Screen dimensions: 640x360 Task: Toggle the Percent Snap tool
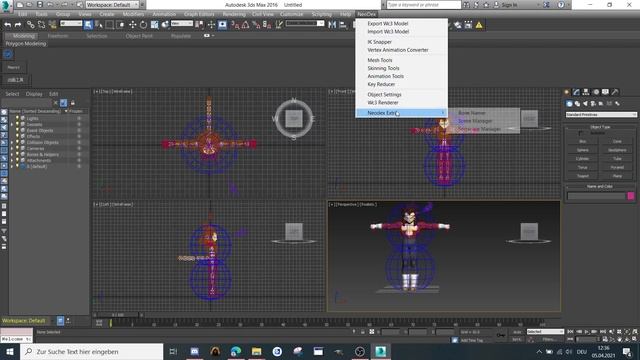[x=256, y=25]
